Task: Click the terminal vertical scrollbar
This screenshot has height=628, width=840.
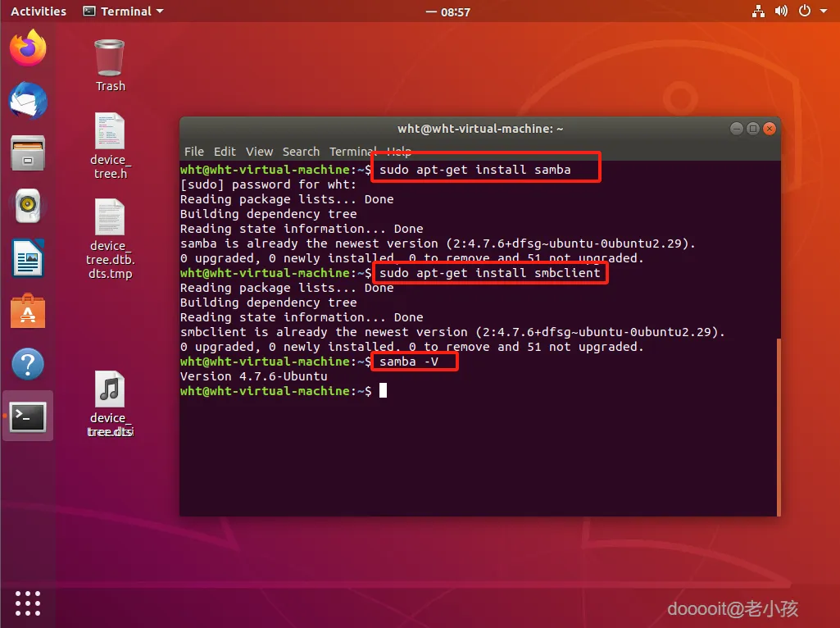Action: pyautogui.click(x=779, y=426)
